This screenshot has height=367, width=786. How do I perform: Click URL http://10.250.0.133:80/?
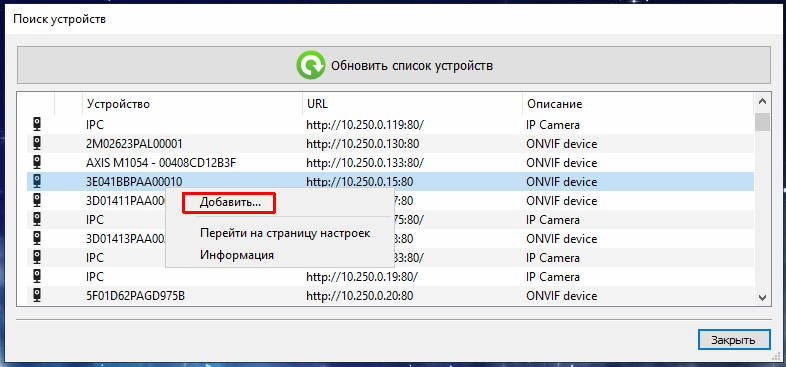coord(365,163)
